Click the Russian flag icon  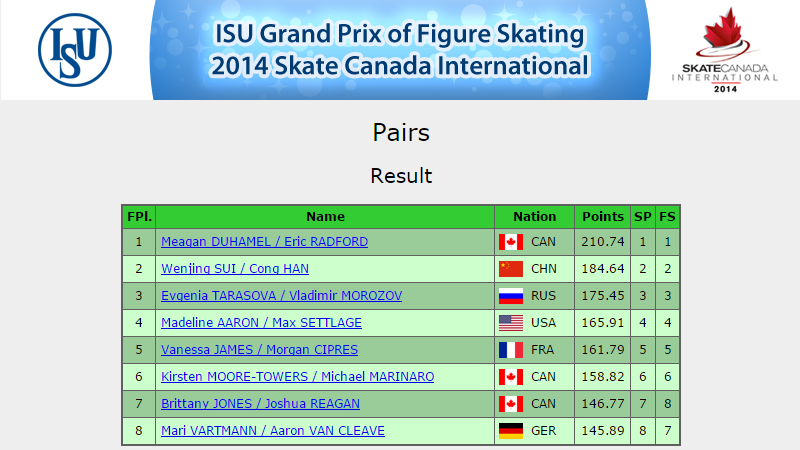[511, 296]
